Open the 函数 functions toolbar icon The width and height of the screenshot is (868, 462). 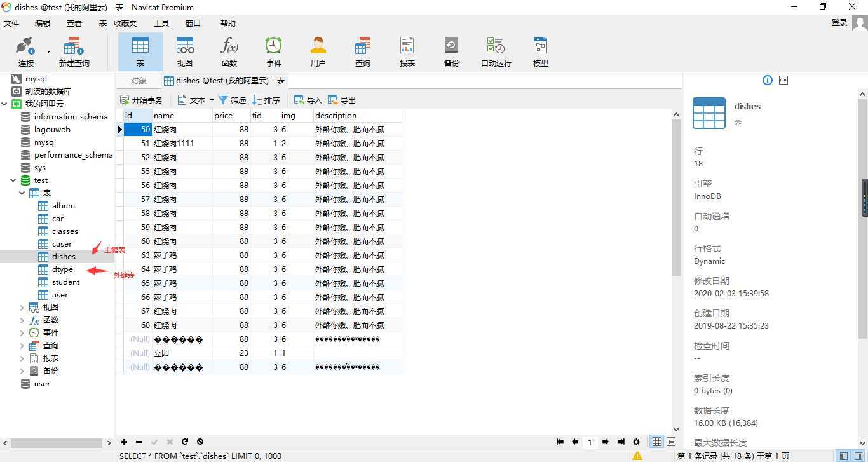pyautogui.click(x=229, y=51)
